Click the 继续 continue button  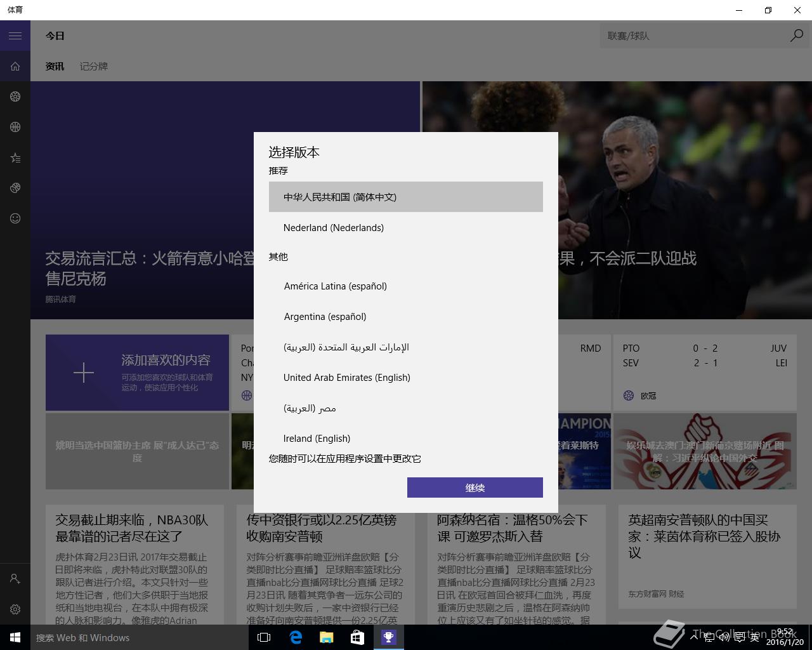(x=475, y=487)
